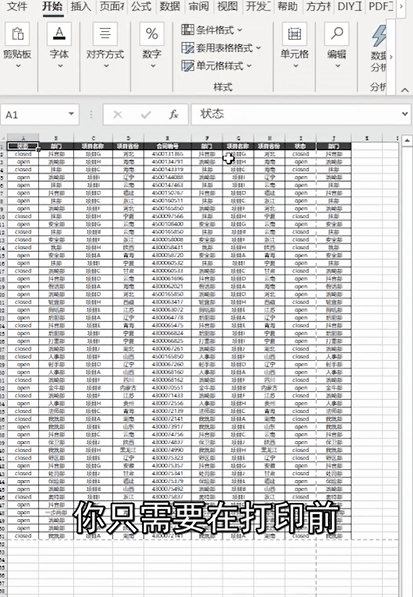
Task: Collapse the ribbon with the up chevron
Action: pyautogui.click(x=405, y=90)
